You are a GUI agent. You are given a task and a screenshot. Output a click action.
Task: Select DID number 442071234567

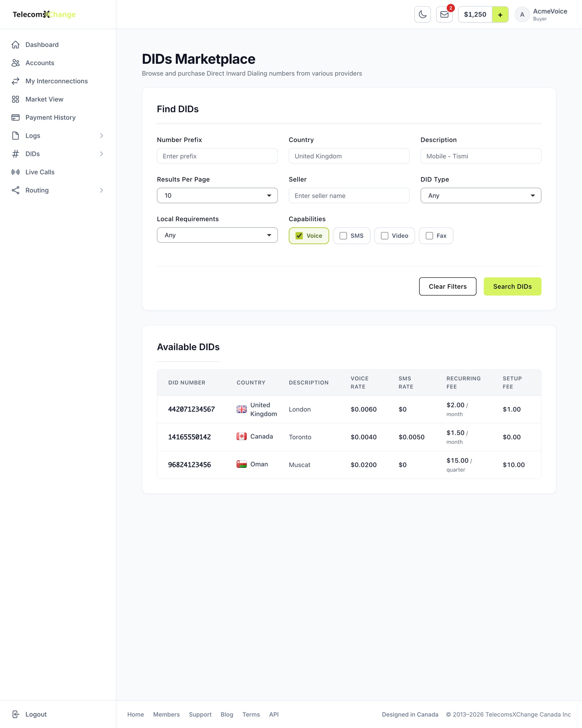[191, 409]
